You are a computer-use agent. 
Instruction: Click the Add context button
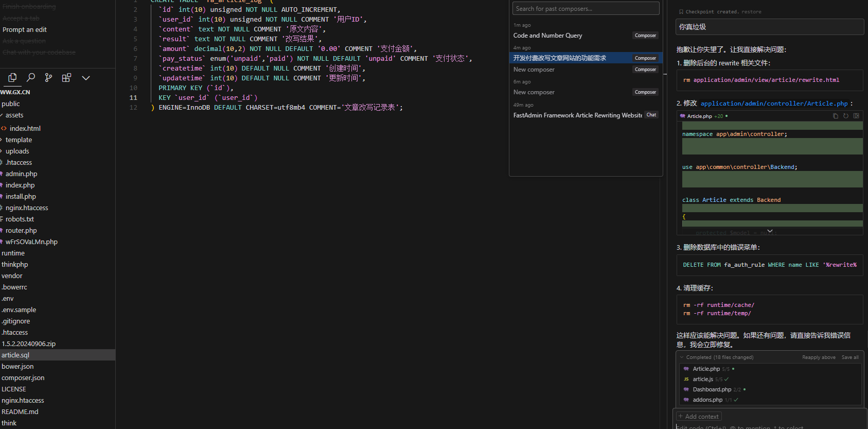pos(699,416)
